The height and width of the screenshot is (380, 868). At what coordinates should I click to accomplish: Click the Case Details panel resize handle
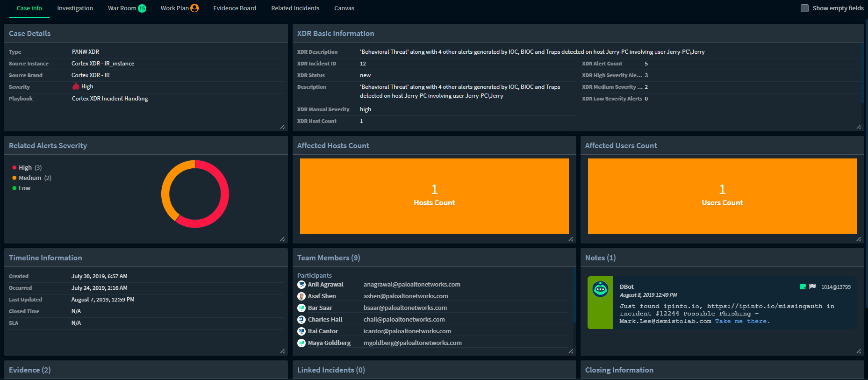[x=282, y=127]
